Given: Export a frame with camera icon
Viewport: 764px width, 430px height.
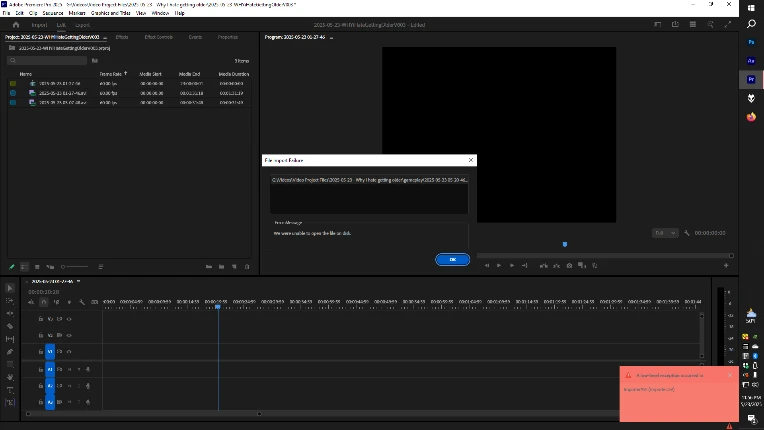Looking at the screenshot, I should point(569,266).
